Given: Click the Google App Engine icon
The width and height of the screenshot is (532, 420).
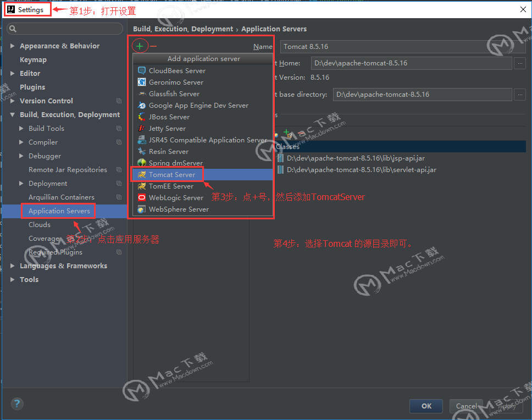Looking at the screenshot, I should tap(141, 105).
